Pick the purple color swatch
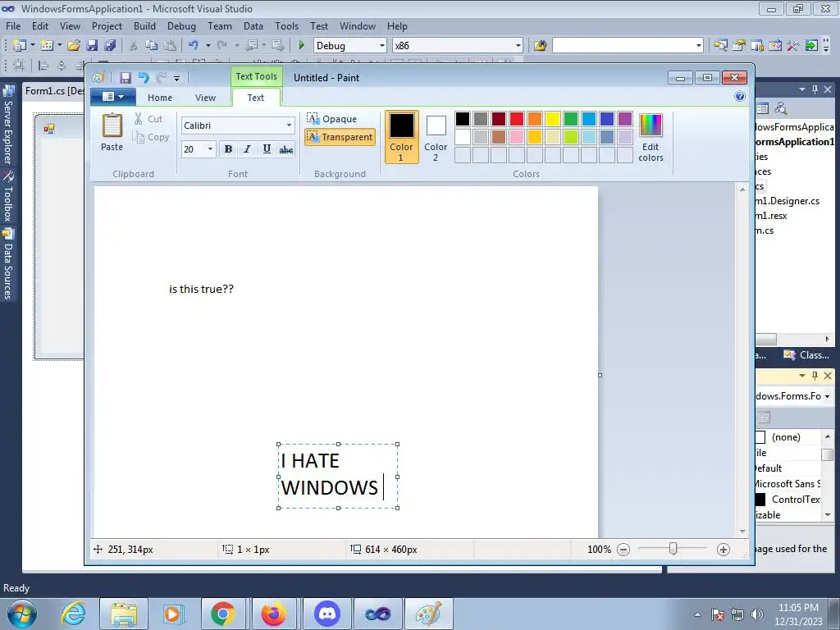Screen dimensions: 840x630 pos(624,118)
